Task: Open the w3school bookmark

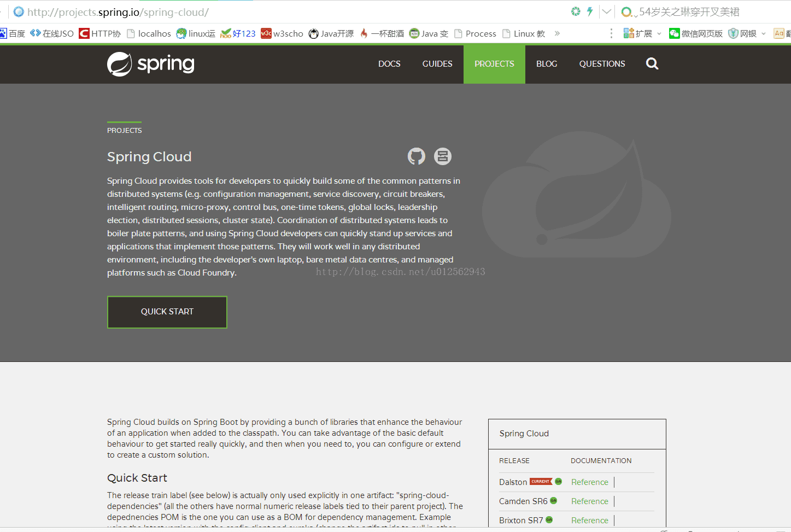Action: pyautogui.click(x=282, y=33)
